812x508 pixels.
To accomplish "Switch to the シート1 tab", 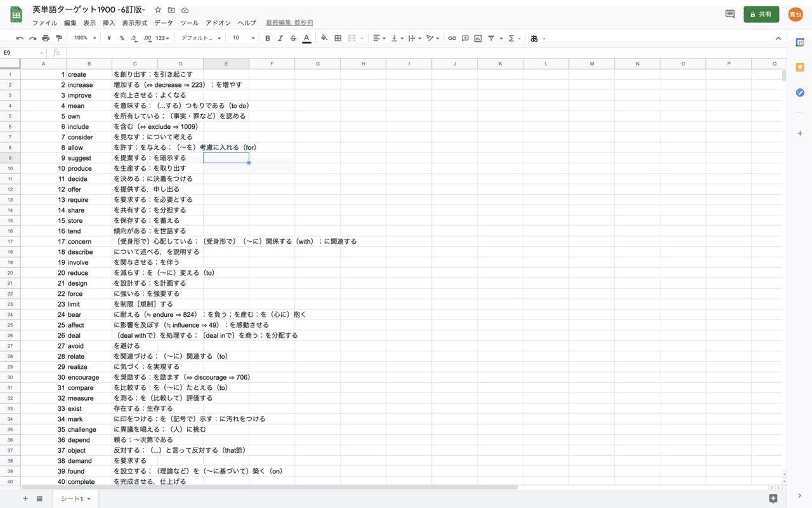I will 72,498.
